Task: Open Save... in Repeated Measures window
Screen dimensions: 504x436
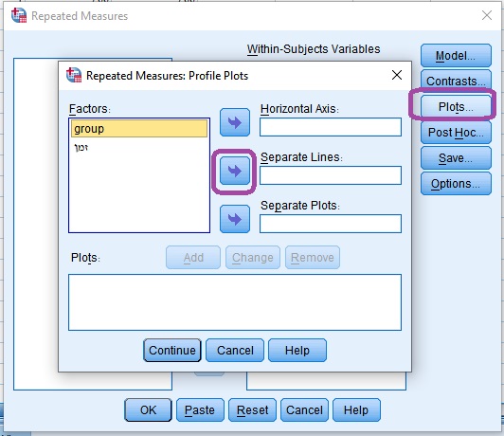Action: pyautogui.click(x=456, y=158)
